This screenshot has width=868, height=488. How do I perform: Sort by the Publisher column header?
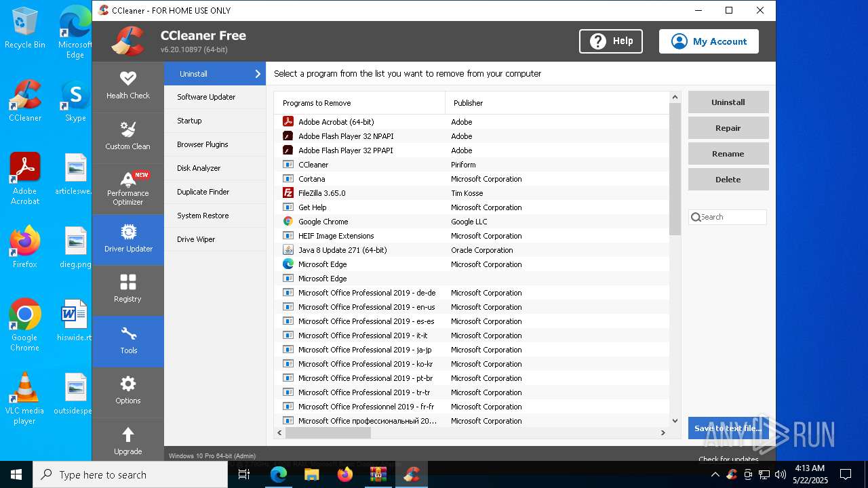pos(557,103)
